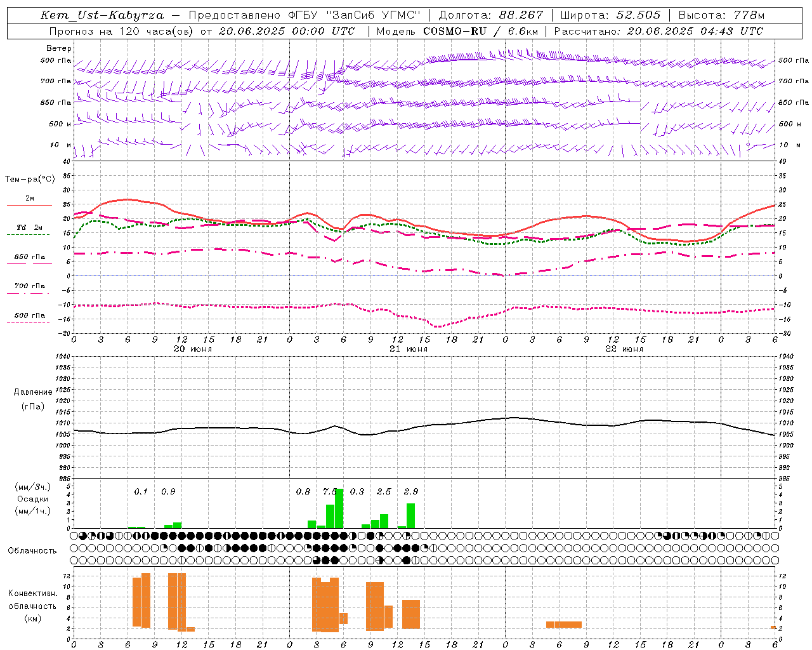Click the 850 гПа temperature legend entry
The height and width of the screenshot is (650, 812).
coord(30,257)
